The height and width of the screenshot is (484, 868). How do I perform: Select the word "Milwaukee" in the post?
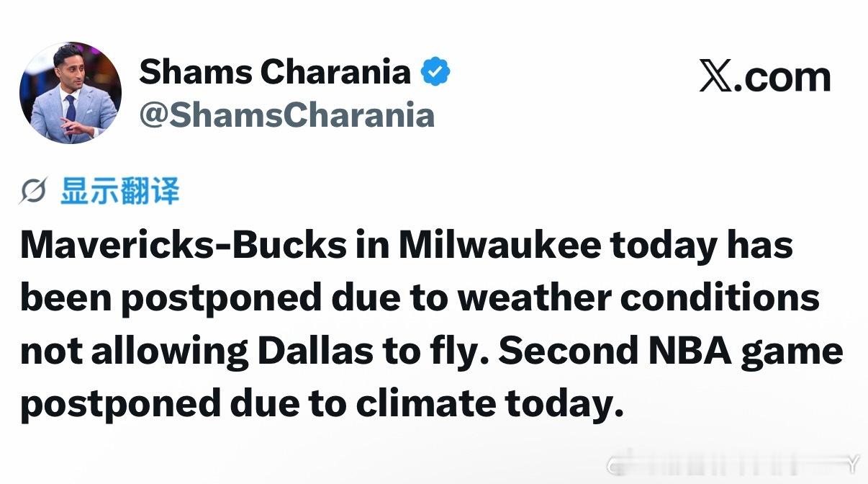499,246
